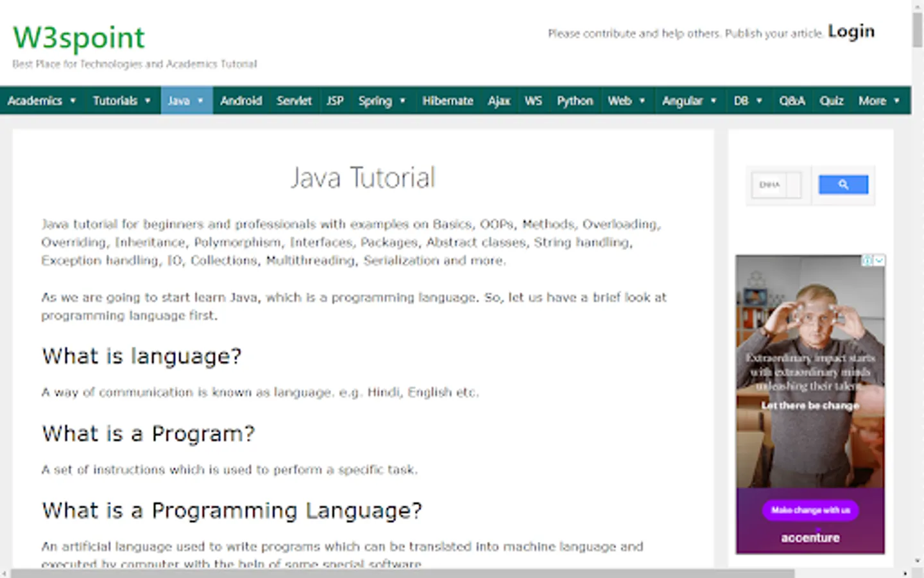Click the horizontal scrollbar right arrow
The image size is (924, 578).
[x=905, y=573]
